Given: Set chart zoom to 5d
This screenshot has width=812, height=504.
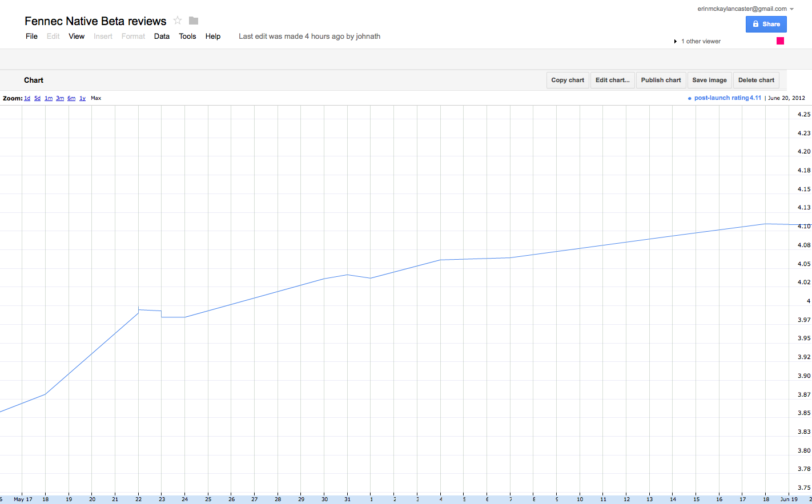Looking at the screenshot, I should coord(37,98).
